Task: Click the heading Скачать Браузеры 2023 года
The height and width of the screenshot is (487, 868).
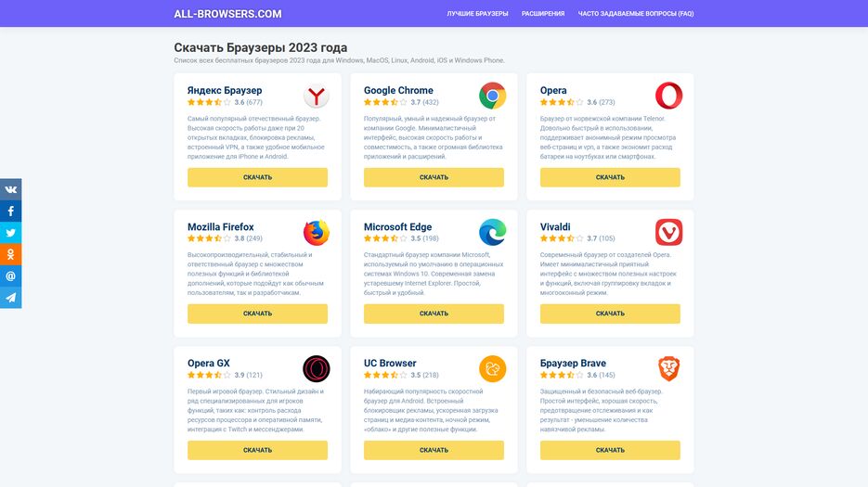Action: [261, 47]
